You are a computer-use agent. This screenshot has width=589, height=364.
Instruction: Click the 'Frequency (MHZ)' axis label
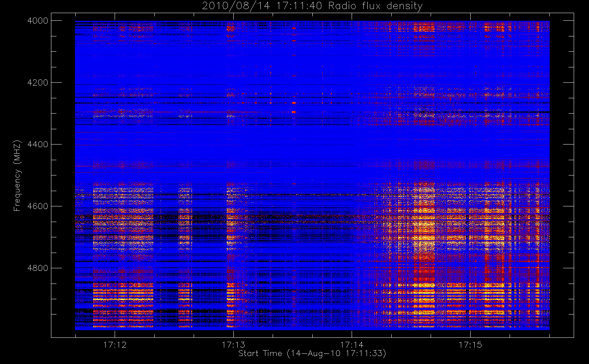(x=17, y=175)
